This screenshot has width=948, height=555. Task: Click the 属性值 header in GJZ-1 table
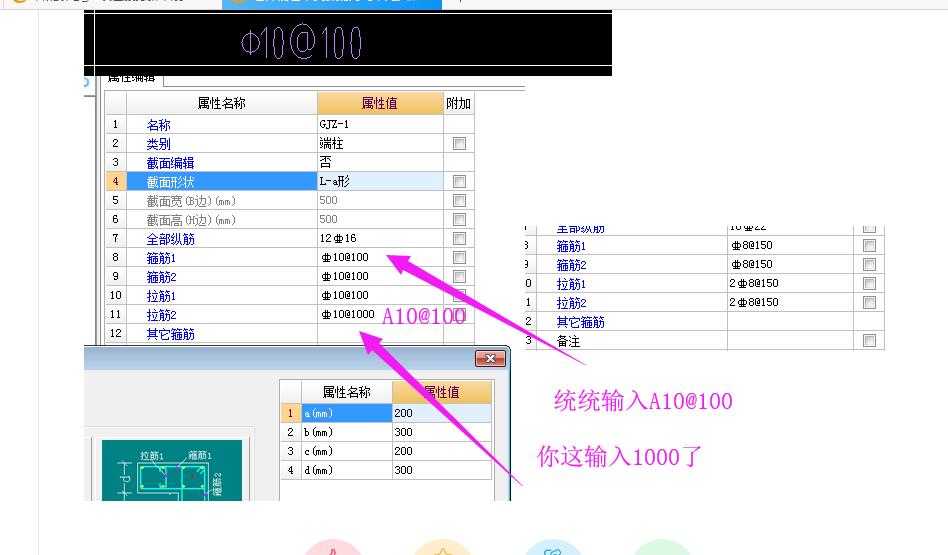tap(380, 103)
